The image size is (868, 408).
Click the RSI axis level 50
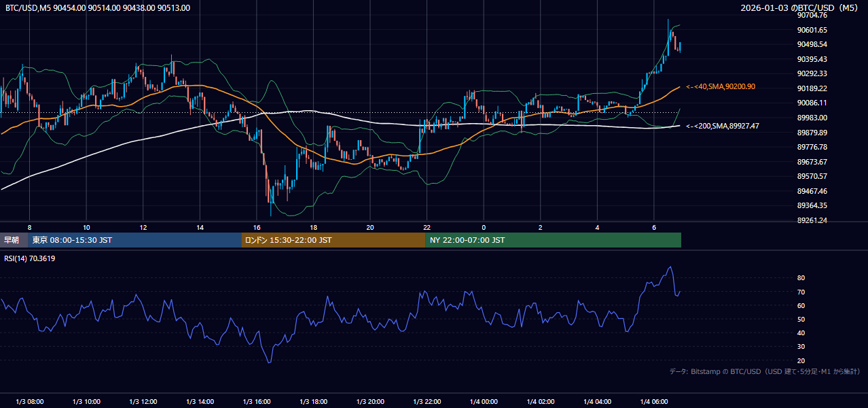pos(801,319)
